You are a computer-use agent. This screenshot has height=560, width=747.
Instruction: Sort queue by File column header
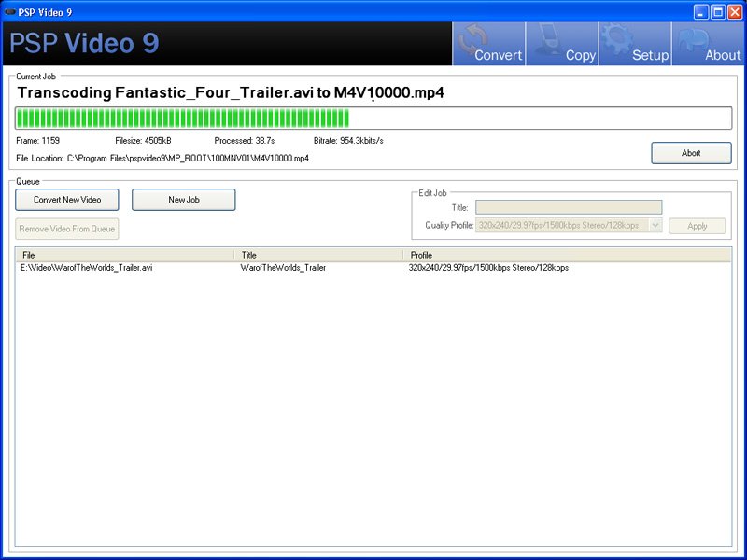125,255
